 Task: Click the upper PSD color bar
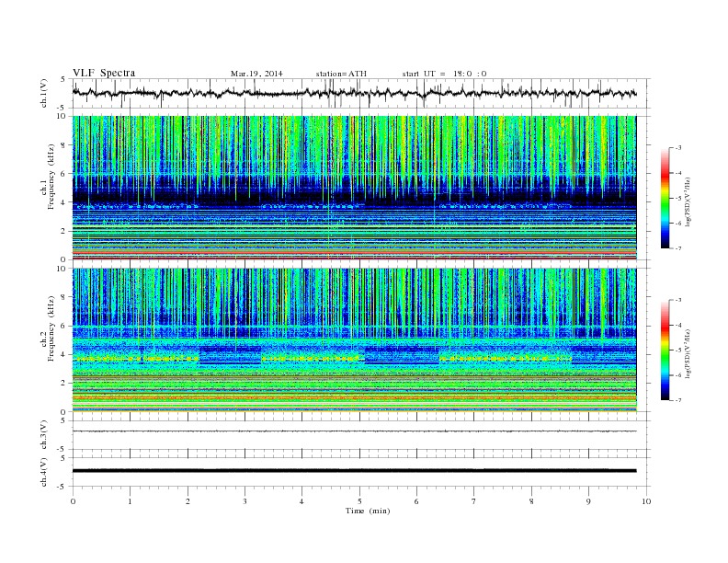(665, 198)
